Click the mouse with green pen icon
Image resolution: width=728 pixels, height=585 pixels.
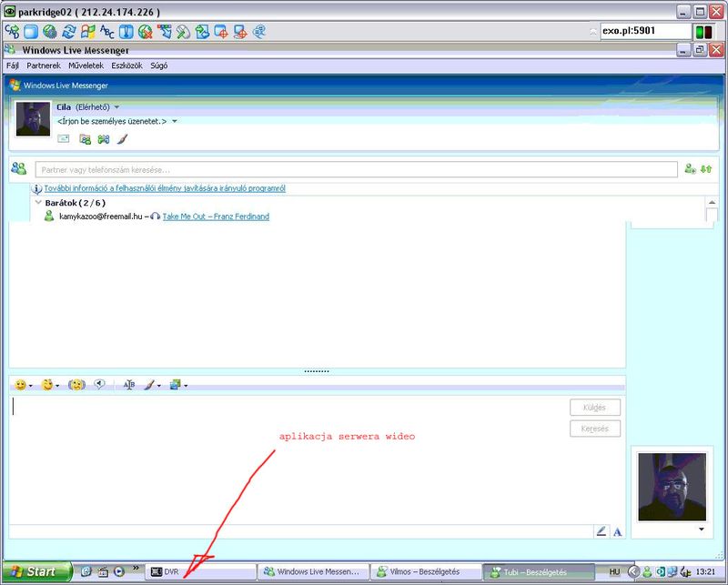pos(184,32)
